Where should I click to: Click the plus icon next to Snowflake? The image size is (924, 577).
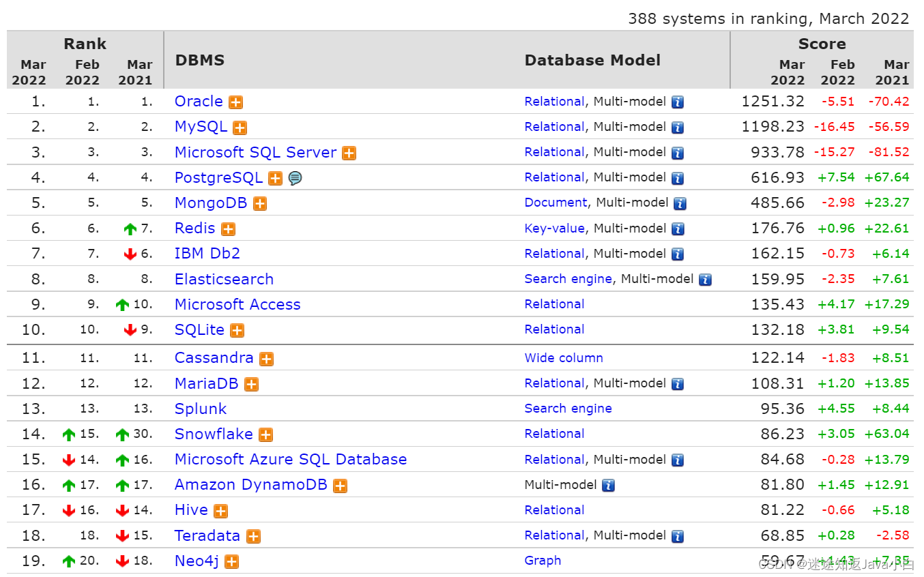266,435
